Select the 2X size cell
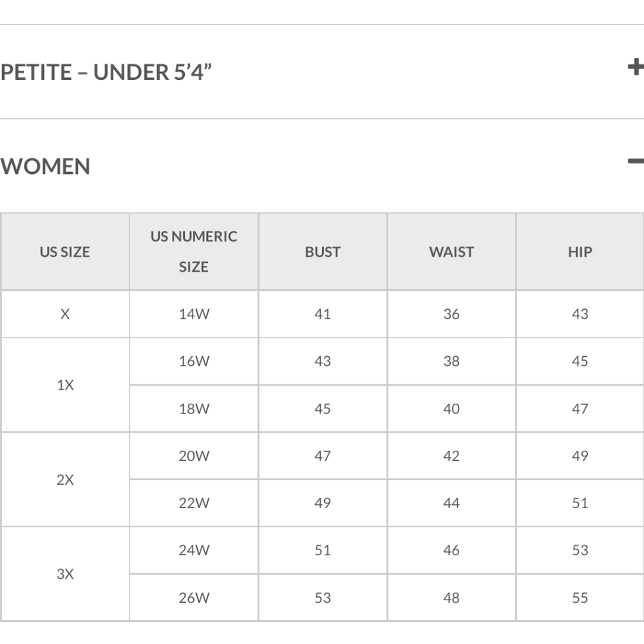Viewport: 644px width, 644px height. [x=65, y=479]
